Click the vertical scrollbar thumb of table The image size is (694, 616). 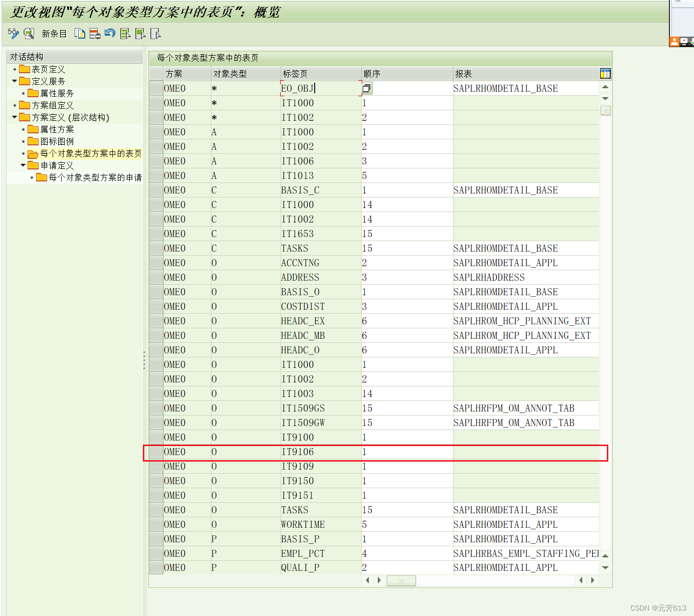tap(605, 110)
